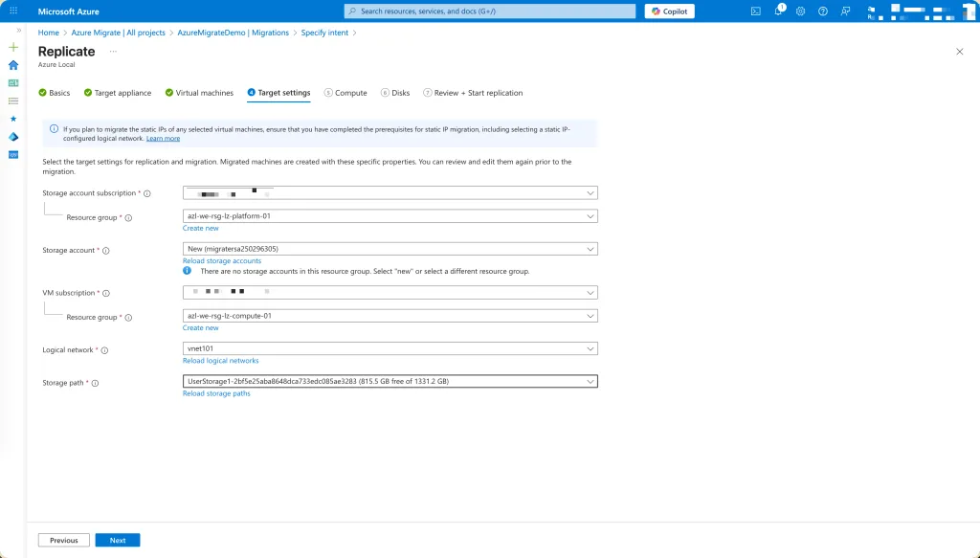Go to Home via sidebar house icon
This screenshot has width=980, height=558.
pyautogui.click(x=13, y=65)
